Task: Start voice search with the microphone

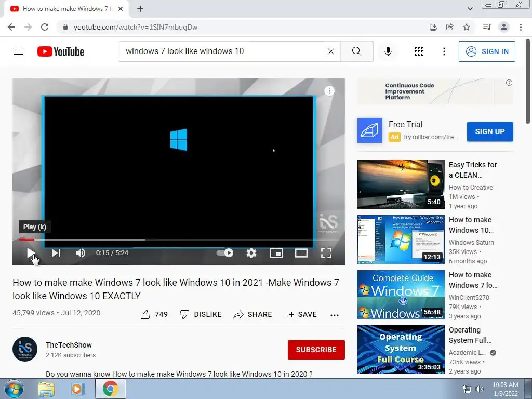Action: pyautogui.click(x=388, y=51)
